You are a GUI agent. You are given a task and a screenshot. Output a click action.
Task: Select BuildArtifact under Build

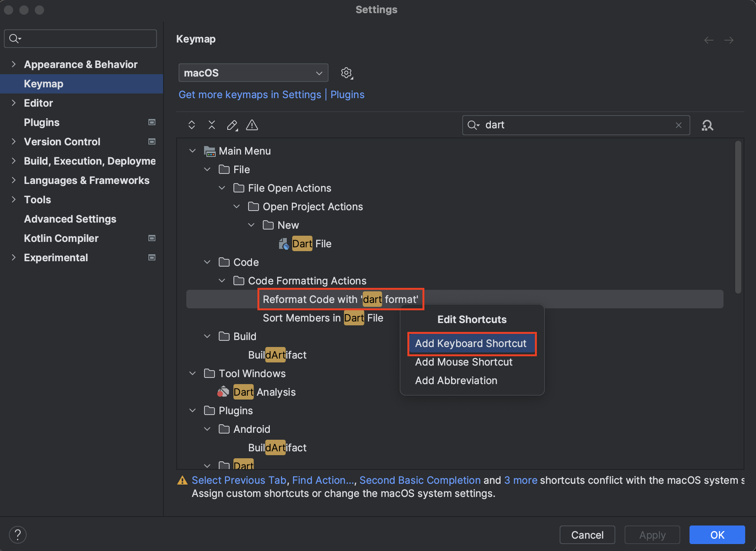(x=277, y=355)
